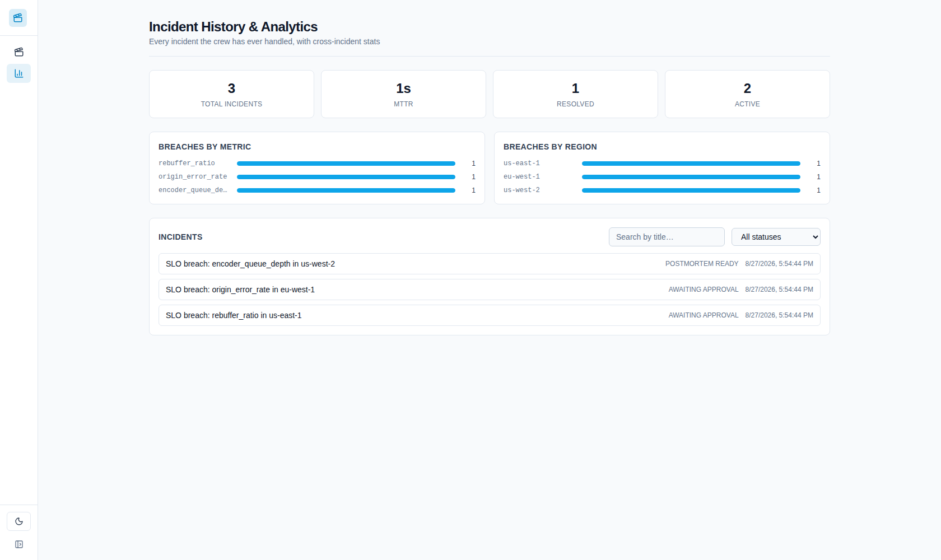Click the eu-west-1 region bar
The image size is (941, 560).
[691, 177]
